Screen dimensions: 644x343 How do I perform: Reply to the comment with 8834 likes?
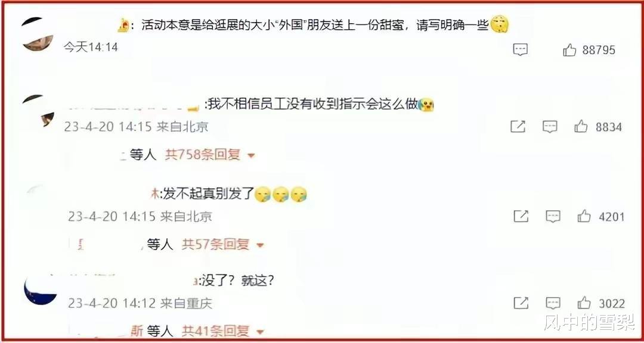(550, 127)
